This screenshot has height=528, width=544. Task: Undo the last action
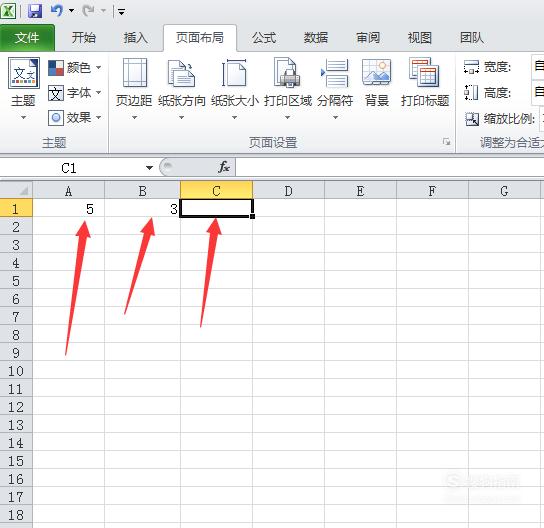coord(57,11)
